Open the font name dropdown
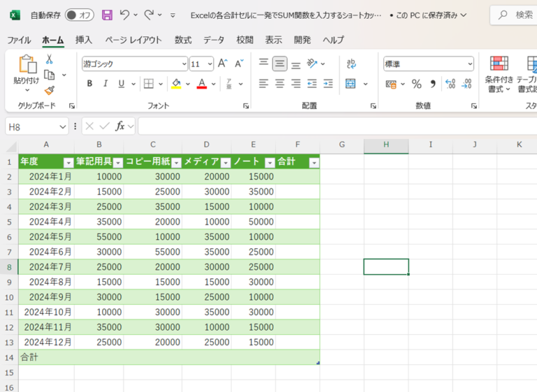The width and height of the screenshot is (537, 392). coord(184,64)
